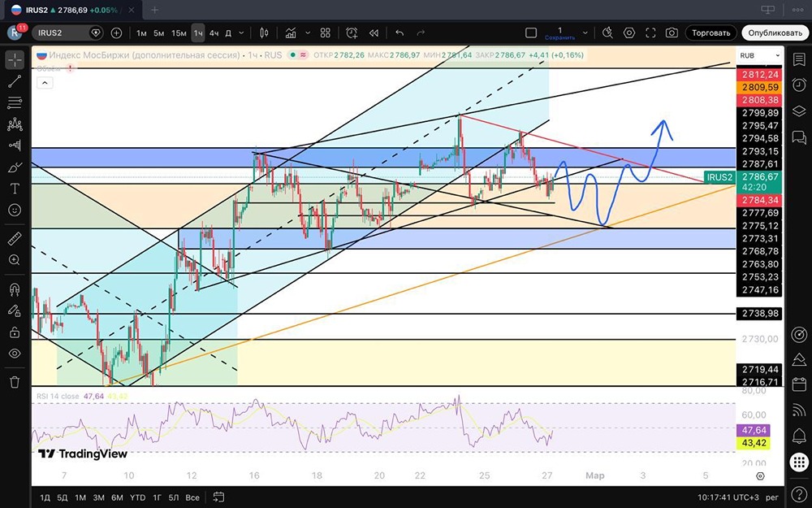Hide all drawings with the eye icon
812x508 pixels.
click(15, 354)
